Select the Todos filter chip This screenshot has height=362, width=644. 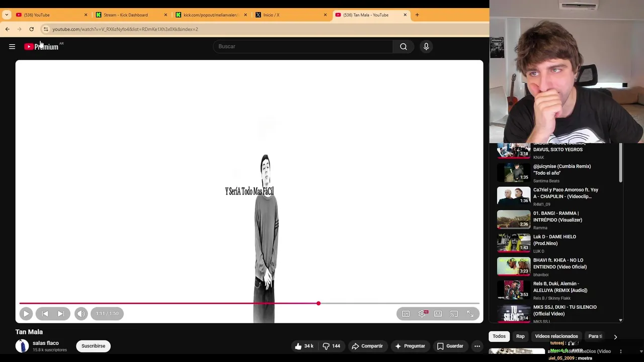coord(499,336)
